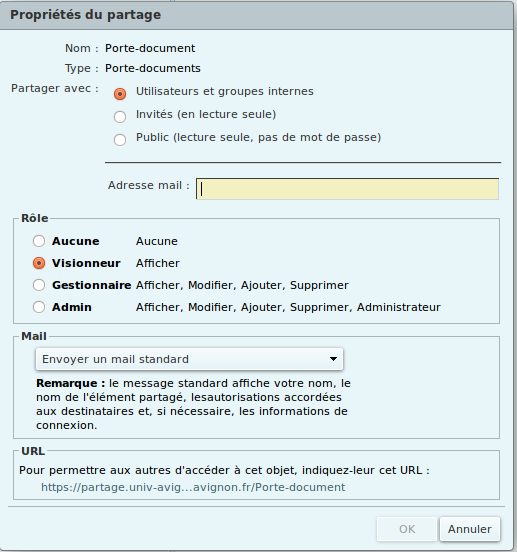517x552 pixels.
Task: Open the partage.univ-avignon Porte-document URL link
Action: point(193,487)
